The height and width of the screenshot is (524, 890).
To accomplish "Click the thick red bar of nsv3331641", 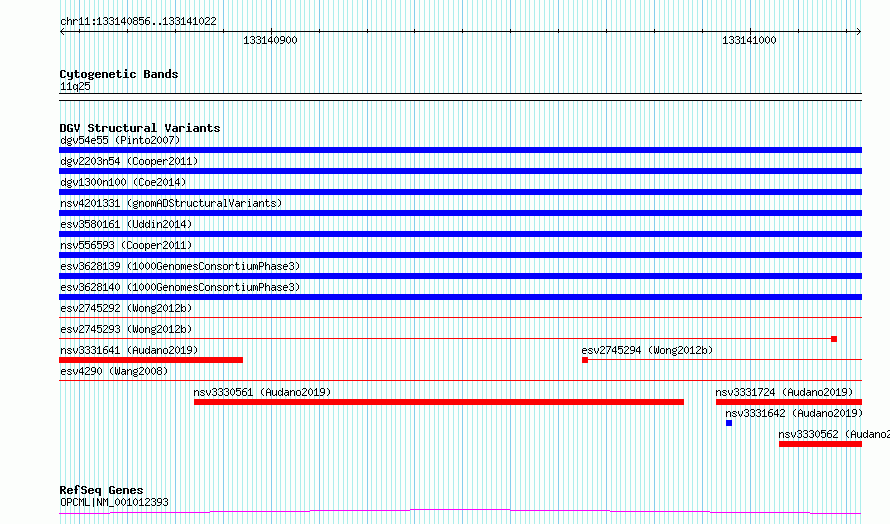I will [x=151, y=360].
